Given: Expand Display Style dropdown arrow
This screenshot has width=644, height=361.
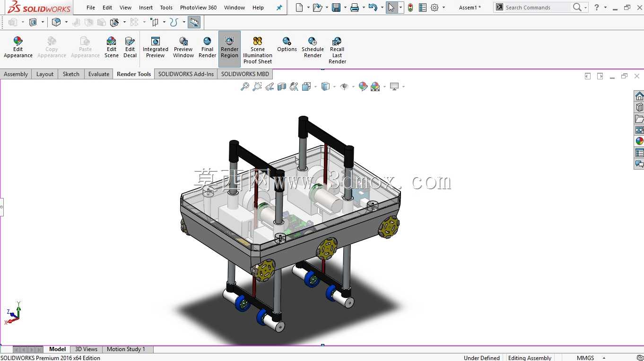Looking at the screenshot, I should (x=334, y=86).
